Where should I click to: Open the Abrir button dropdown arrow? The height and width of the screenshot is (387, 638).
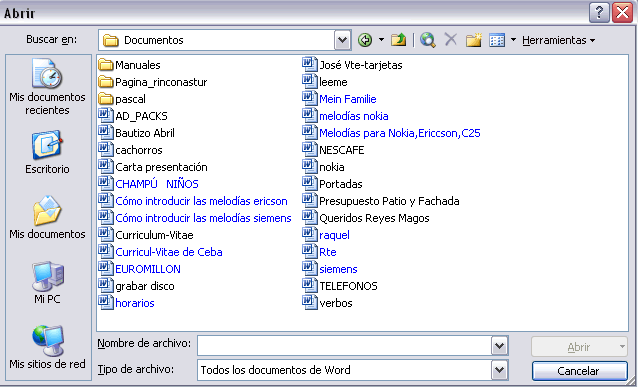[x=622, y=347]
